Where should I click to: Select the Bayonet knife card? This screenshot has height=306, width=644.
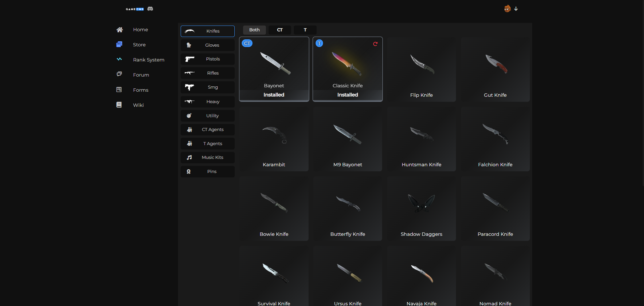tap(274, 69)
